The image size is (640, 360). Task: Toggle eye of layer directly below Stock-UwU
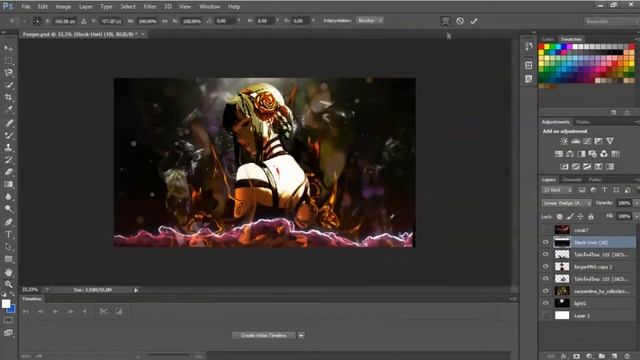click(x=546, y=254)
